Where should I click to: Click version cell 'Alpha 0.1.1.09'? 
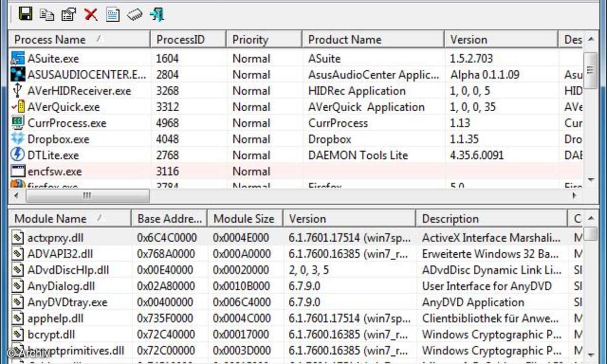[485, 75]
